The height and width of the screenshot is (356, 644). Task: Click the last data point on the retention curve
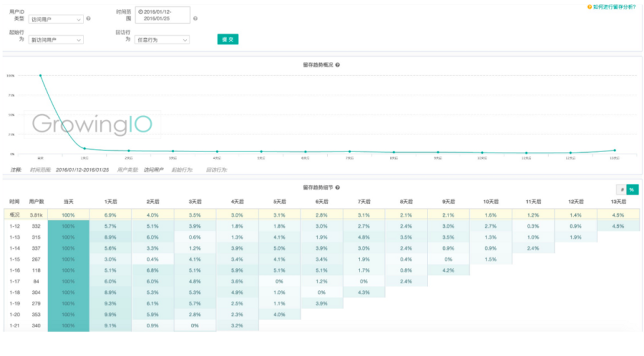(615, 150)
